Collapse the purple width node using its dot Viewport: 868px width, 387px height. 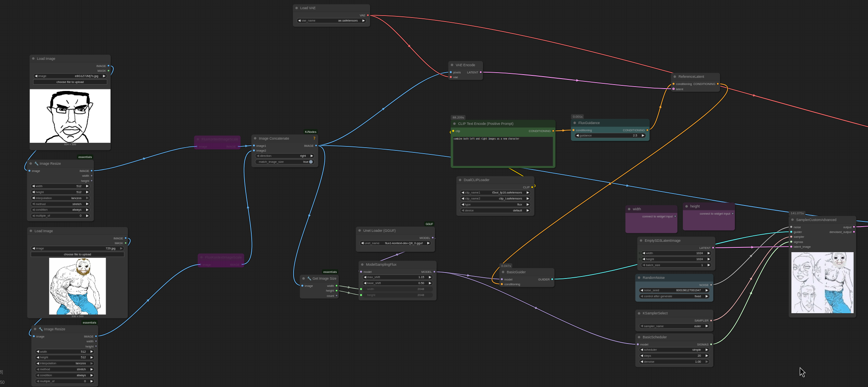[629, 209]
